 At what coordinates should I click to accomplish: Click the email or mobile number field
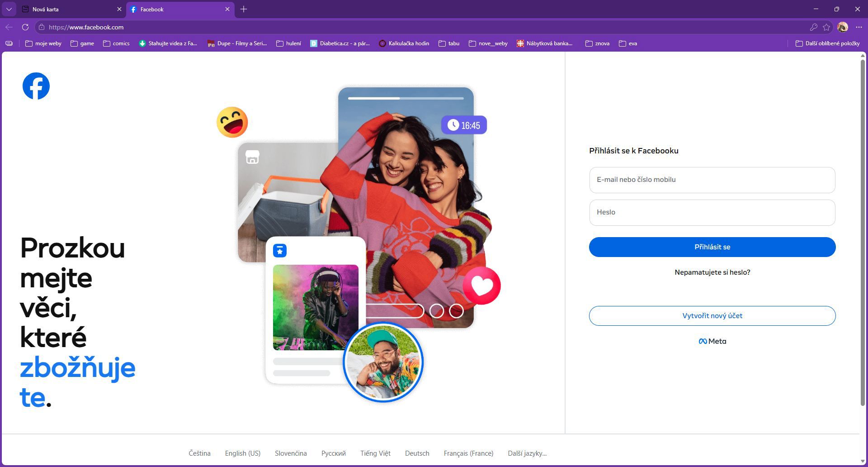(x=712, y=180)
